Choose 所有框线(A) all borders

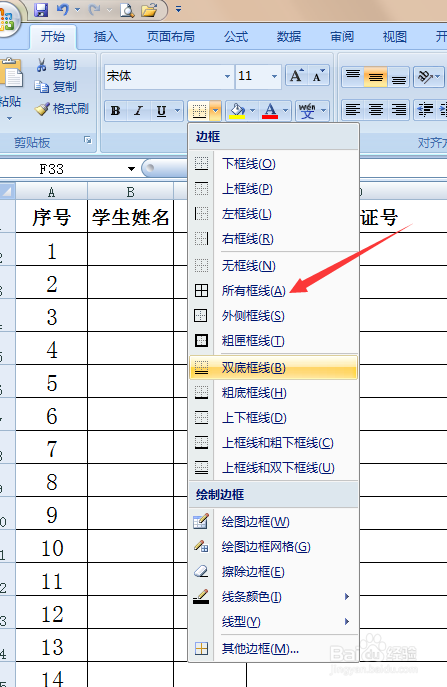point(273,290)
